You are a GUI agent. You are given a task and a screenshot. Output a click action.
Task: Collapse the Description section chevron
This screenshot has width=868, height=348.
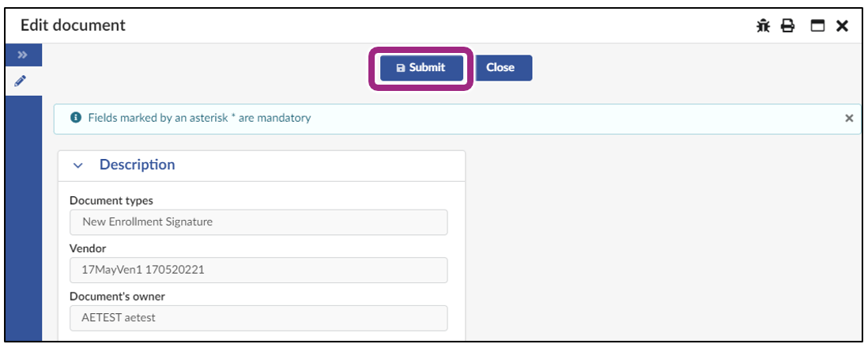(78, 165)
